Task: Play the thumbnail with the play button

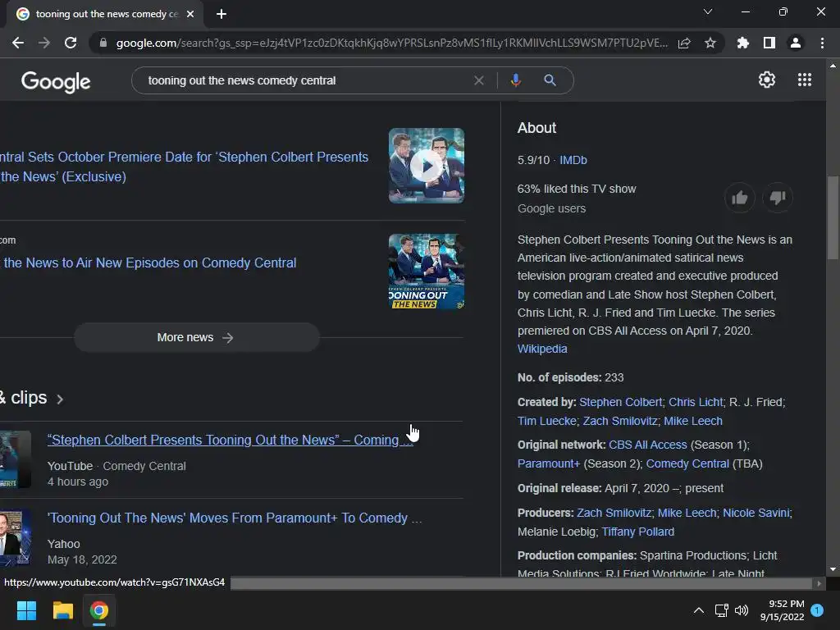Action: 427,166
